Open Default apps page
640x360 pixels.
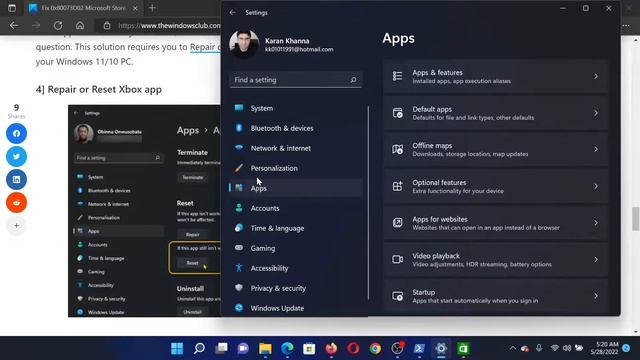tap(496, 113)
